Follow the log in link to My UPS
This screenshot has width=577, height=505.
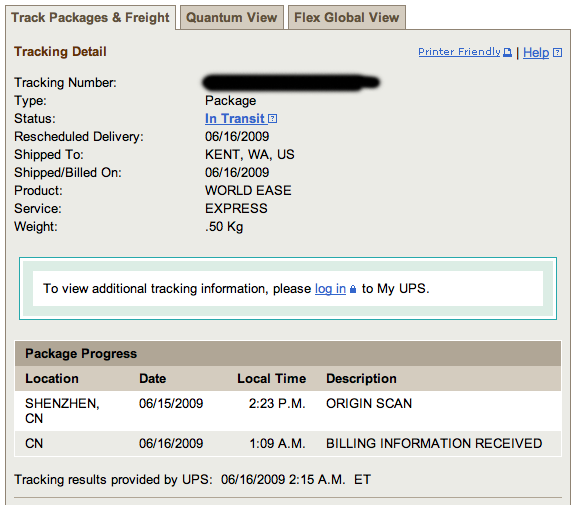[x=330, y=289]
